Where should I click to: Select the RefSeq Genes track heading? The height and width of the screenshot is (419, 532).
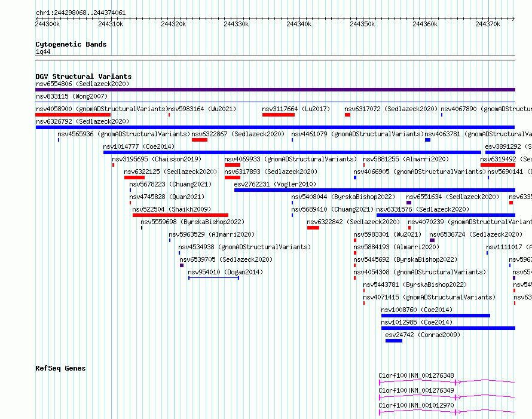60,368
